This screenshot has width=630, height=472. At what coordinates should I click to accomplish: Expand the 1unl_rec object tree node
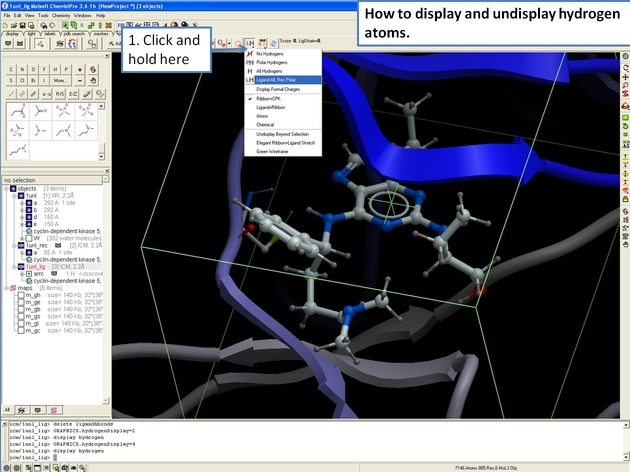point(13,244)
